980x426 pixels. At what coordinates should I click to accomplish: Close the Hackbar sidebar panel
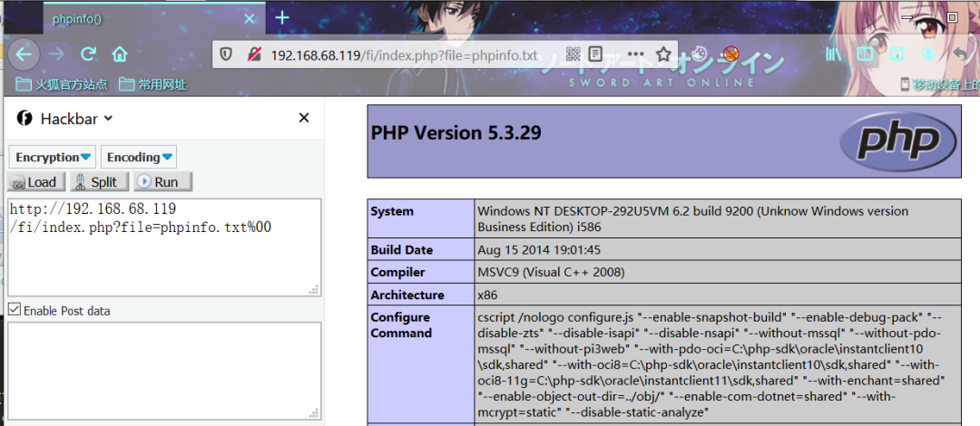click(304, 118)
